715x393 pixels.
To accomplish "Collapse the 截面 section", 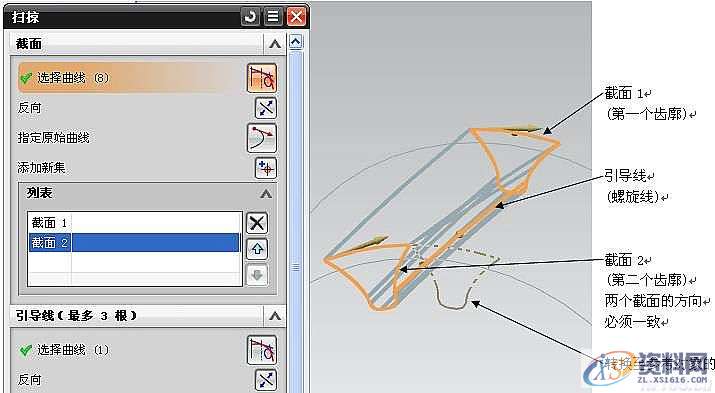I will tap(275, 44).
